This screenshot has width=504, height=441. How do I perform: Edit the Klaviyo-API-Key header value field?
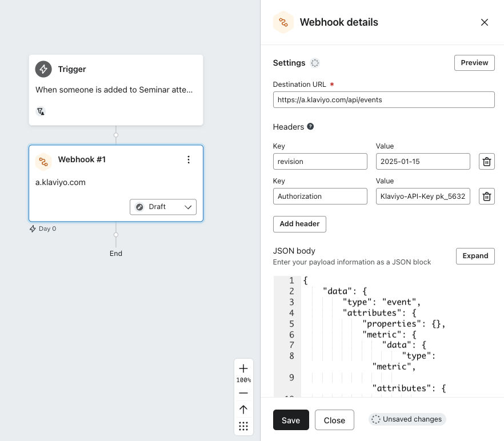[423, 196]
